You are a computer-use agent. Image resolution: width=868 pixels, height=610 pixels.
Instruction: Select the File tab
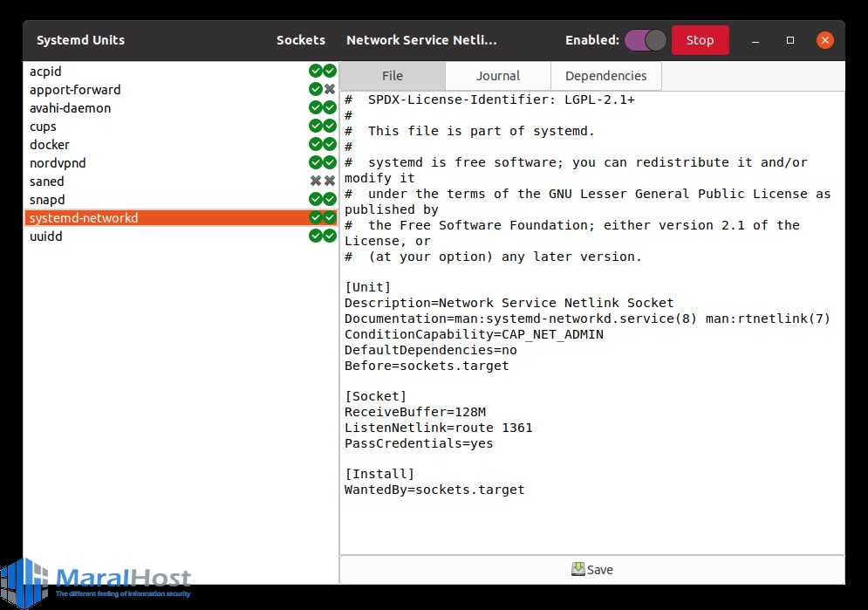pos(393,76)
